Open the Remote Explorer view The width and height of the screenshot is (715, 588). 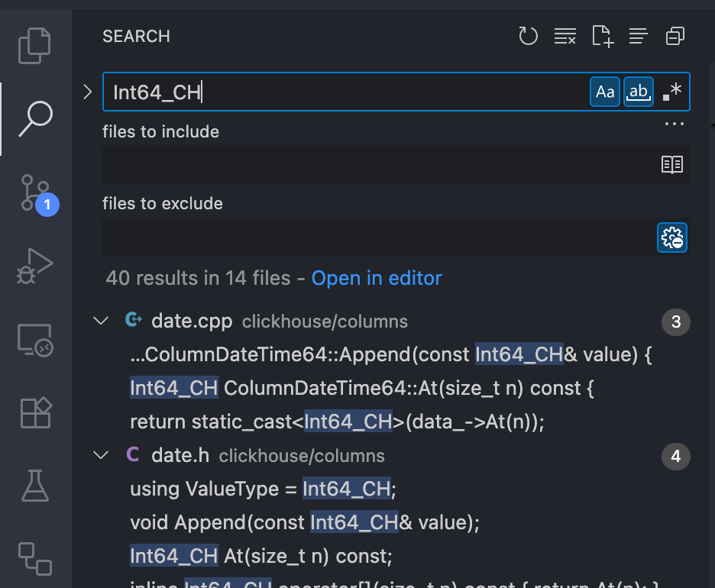tap(35, 340)
